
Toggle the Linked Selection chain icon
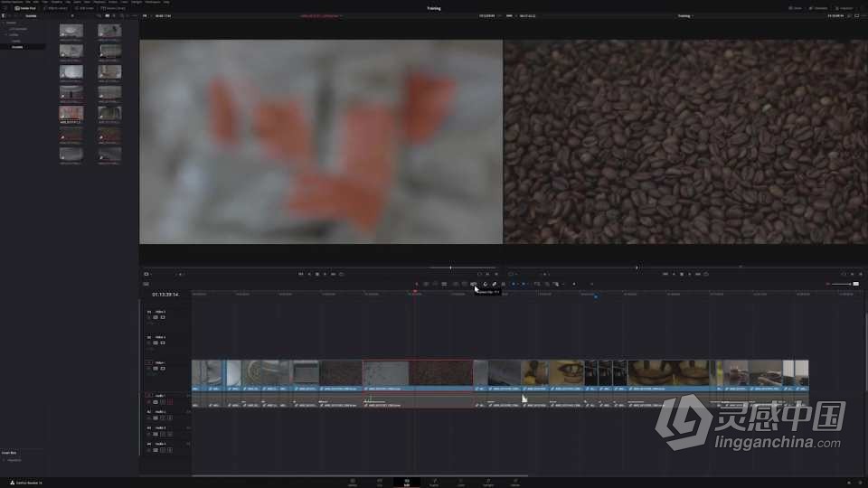[x=495, y=284]
